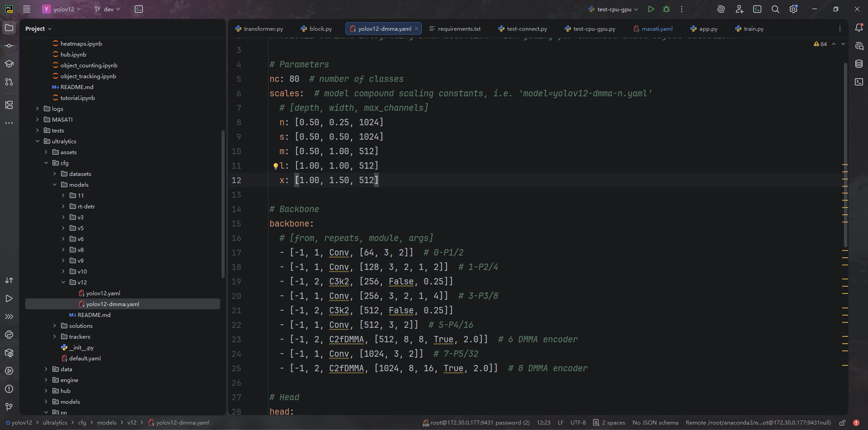Open yolov12.yaml in project tree
The height and width of the screenshot is (430, 868).
103,293
